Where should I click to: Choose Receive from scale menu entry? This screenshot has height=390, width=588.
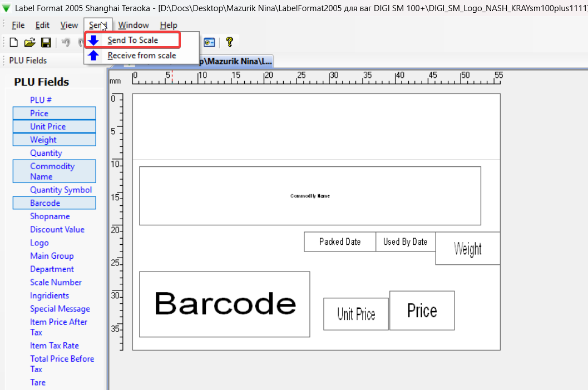coord(141,55)
